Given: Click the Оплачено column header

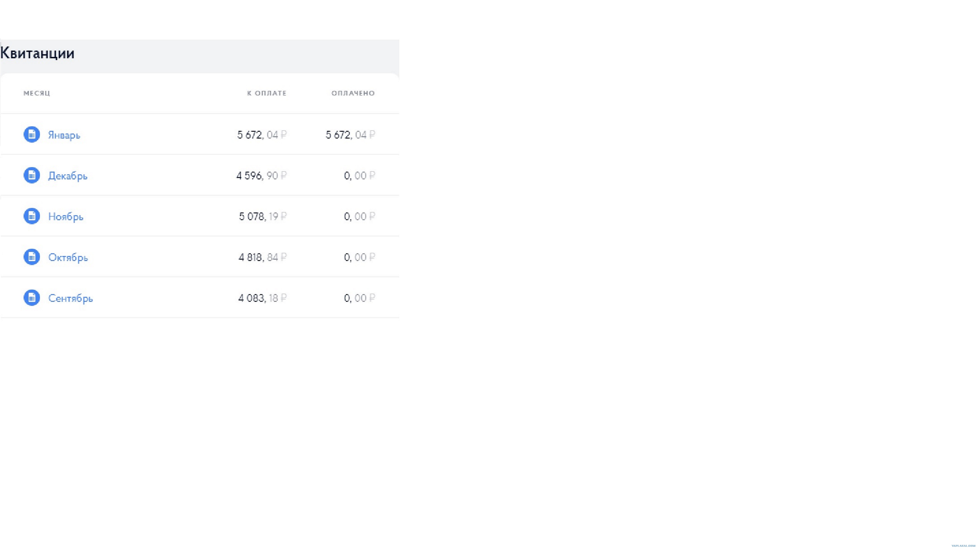Looking at the screenshot, I should tap(353, 93).
